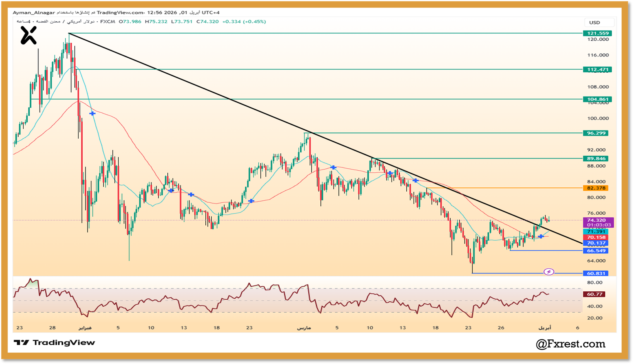Click the blue trendline price label 70.137
Screen dimensions: 633x364
[x=595, y=243]
